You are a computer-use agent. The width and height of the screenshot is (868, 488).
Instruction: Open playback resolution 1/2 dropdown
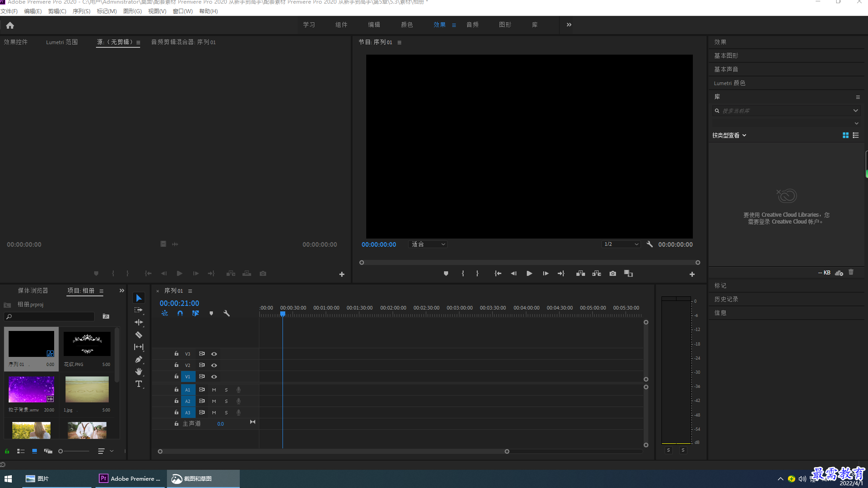[621, 244]
